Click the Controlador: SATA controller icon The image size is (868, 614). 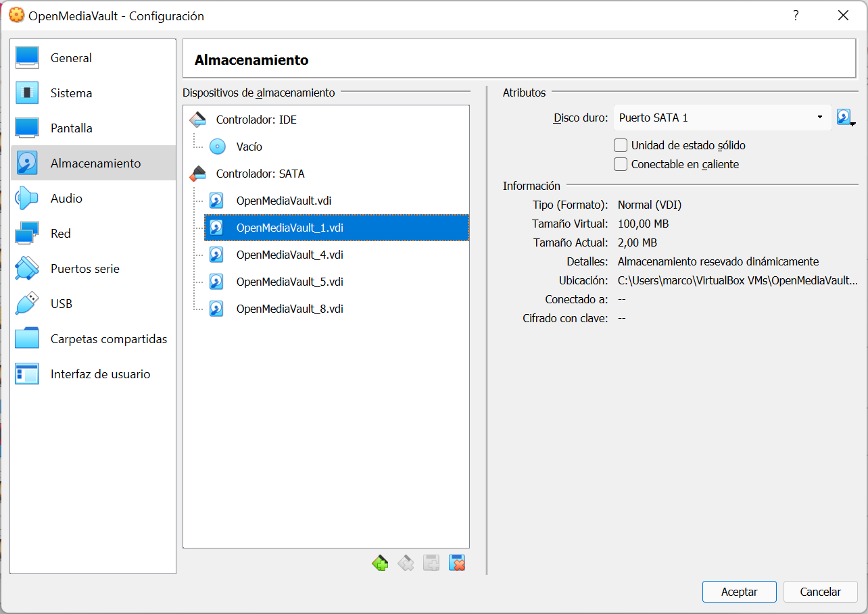tap(197, 174)
